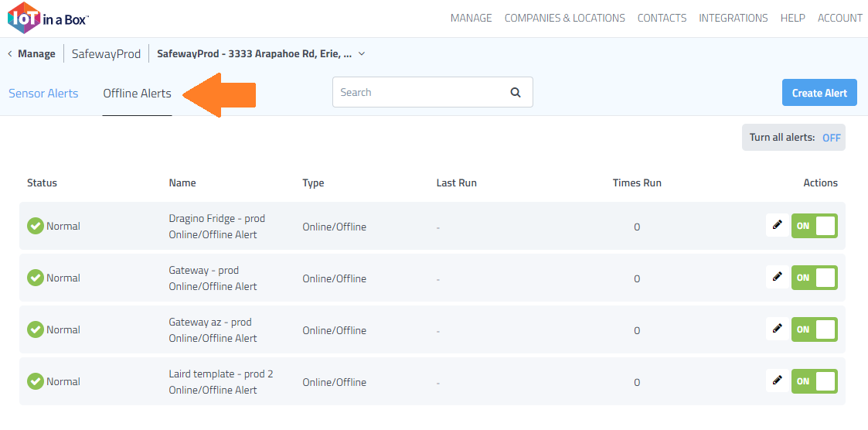
Task: Open editor for Gateway az - prod alert
Action: coord(777,329)
